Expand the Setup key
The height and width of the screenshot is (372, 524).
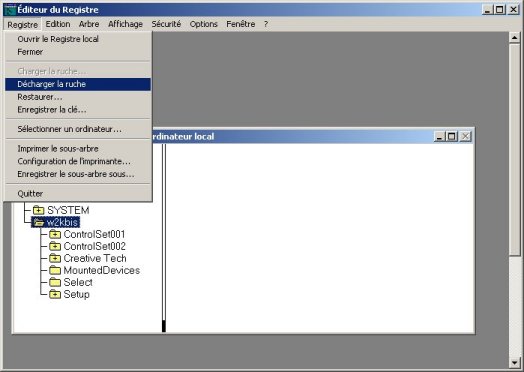55,294
